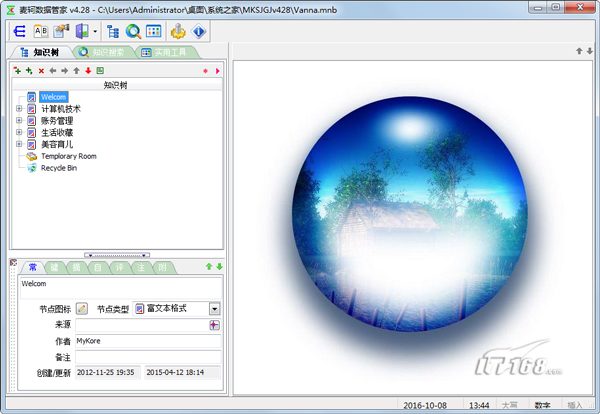Switch to the 知识搜索 tab
The height and width of the screenshot is (414, 600).
(102, 52)
